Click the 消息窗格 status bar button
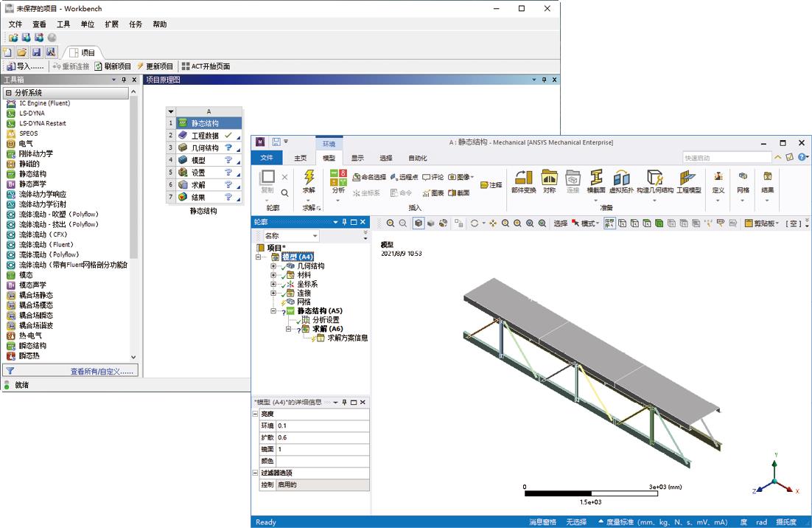The height and width of the screenshot is (528, 812). [x=542, y=522]
